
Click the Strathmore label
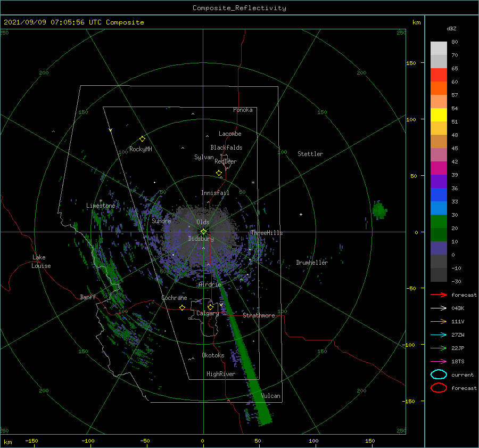click(259, 315)
